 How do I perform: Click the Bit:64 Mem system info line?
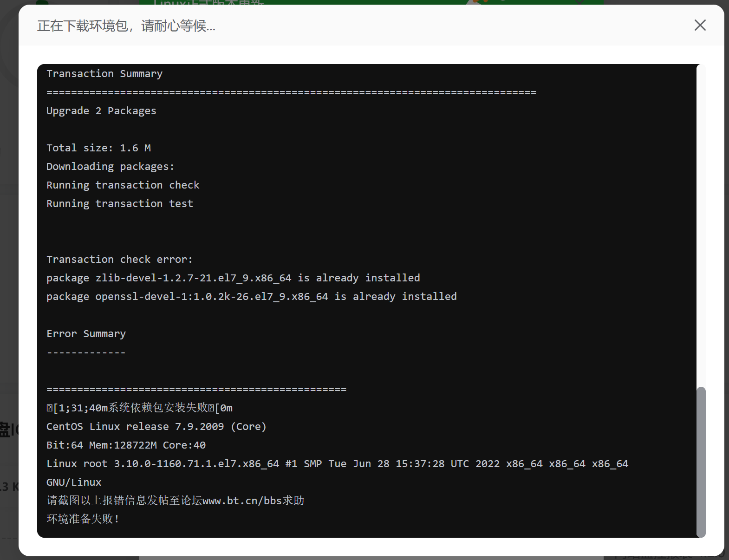125,445
